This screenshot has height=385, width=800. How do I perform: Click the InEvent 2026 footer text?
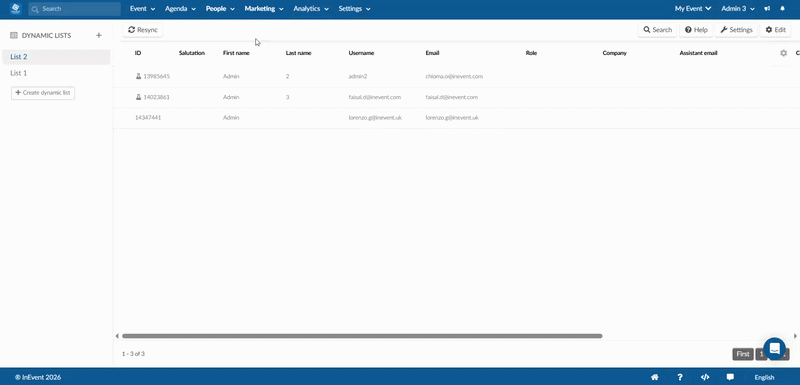coord(38,377)
